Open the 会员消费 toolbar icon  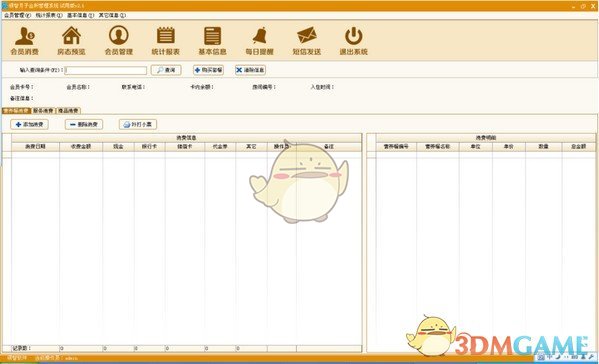24,40
